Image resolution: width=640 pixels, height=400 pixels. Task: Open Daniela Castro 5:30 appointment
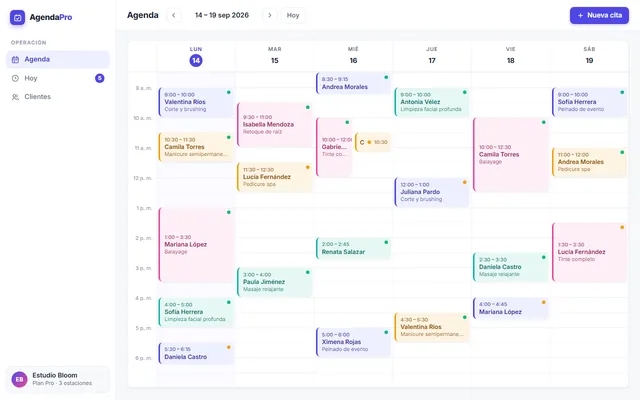(196, 353)
